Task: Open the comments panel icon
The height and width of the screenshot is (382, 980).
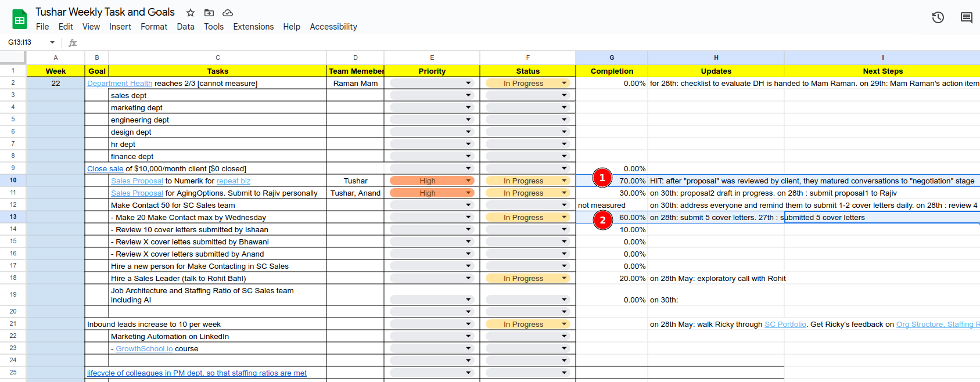Action: pyautogui.click(x=967, y=17)
